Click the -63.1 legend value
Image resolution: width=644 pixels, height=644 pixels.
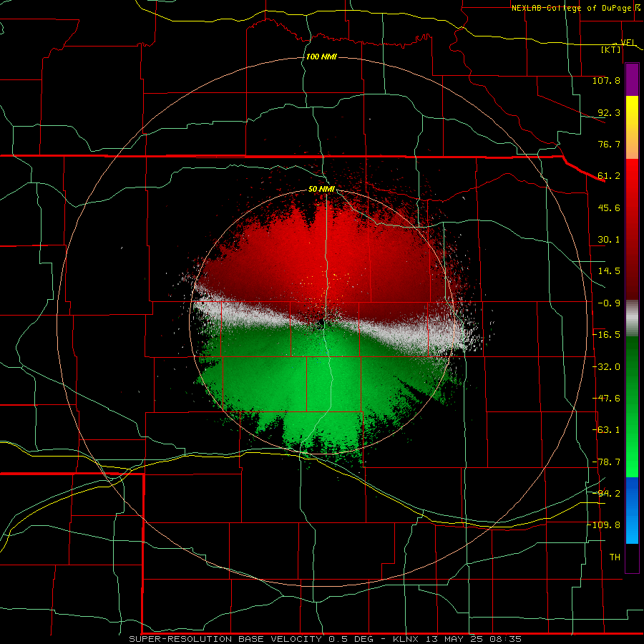606,430
